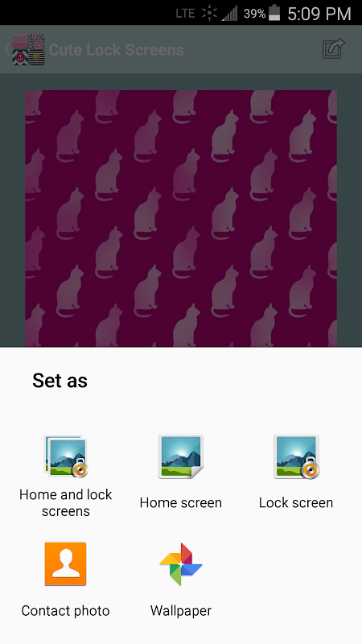This screenshot has width=362, height=644.
Task: Choose the "Lock screen" text option
Action: (296, 502)
